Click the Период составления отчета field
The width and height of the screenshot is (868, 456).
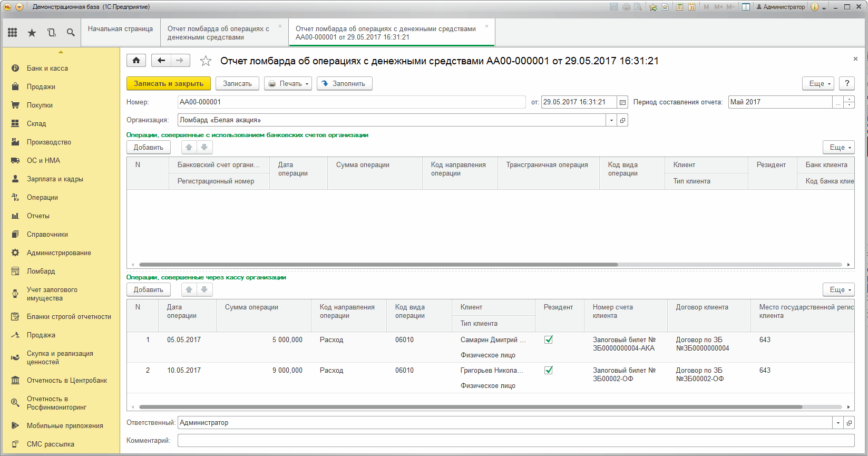click(x=780, y=102)
